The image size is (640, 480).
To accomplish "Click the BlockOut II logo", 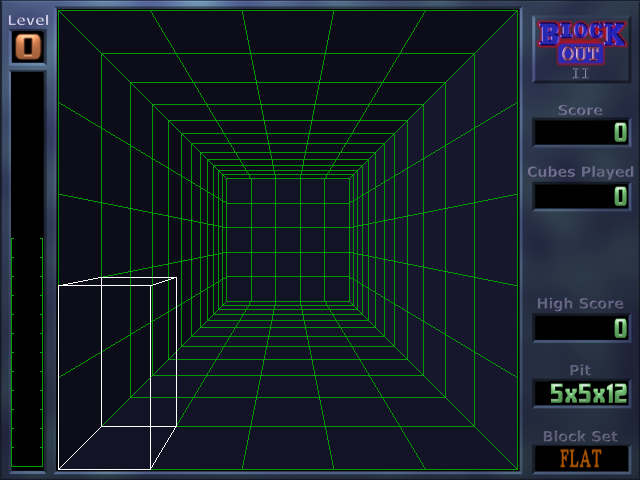I will [581, 49].
